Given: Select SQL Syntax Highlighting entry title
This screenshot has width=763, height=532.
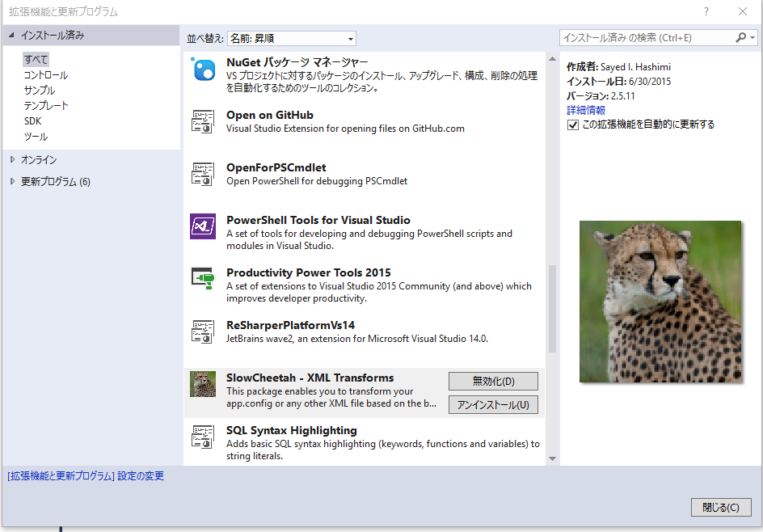Looking at the screenshot, I should [x=292, y=430].
